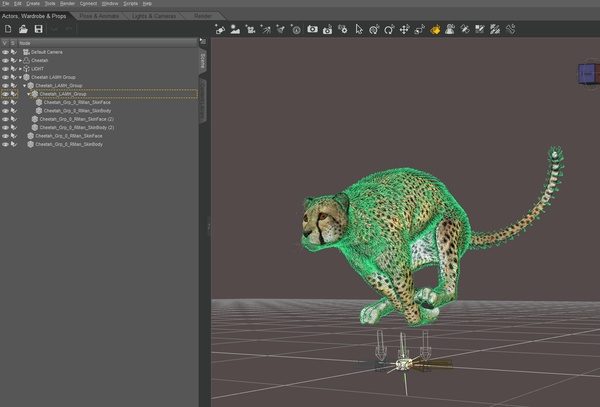Viewport: 600px width, 407px height.
Task: Click the Undo arrow icon
Action: (56, 30)
